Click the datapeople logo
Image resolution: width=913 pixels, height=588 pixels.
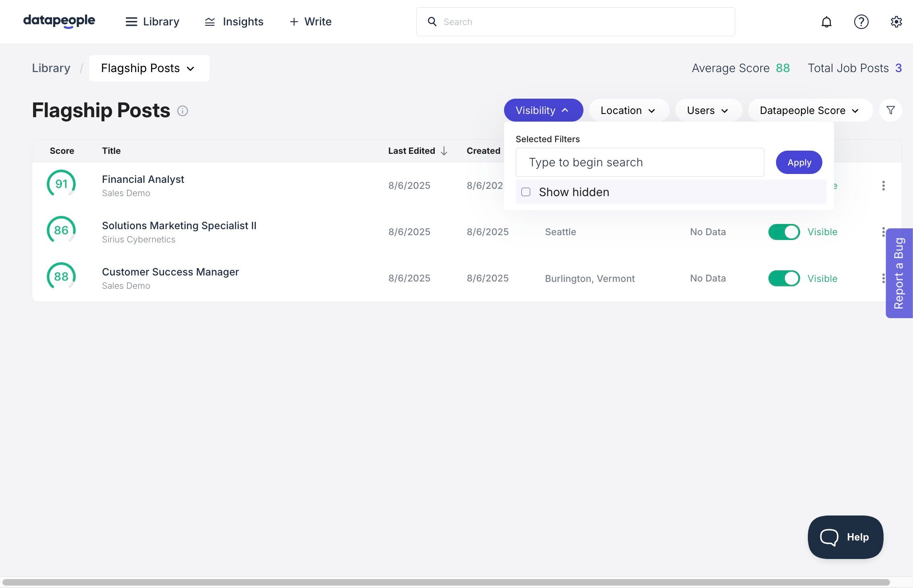[x=59, y=21]
